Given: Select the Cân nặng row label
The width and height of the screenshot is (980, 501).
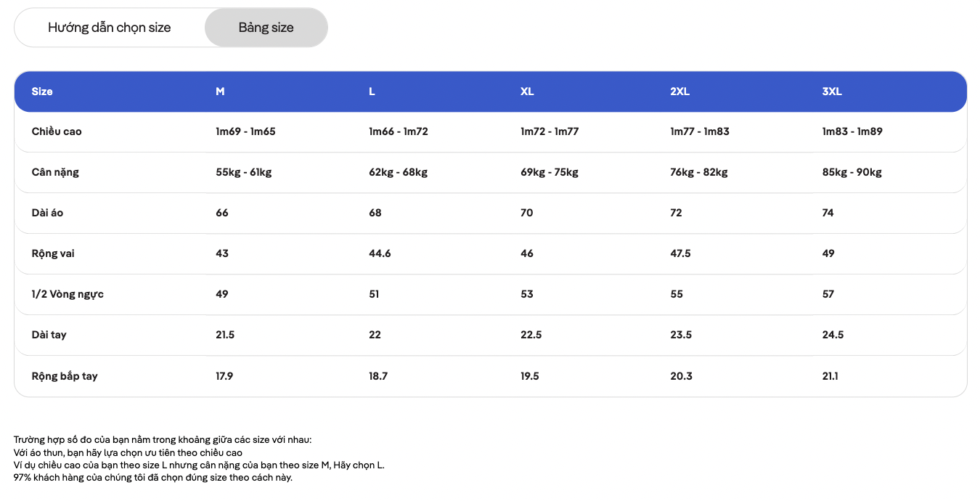Looking at the screenshot, I should pos(55,172).
